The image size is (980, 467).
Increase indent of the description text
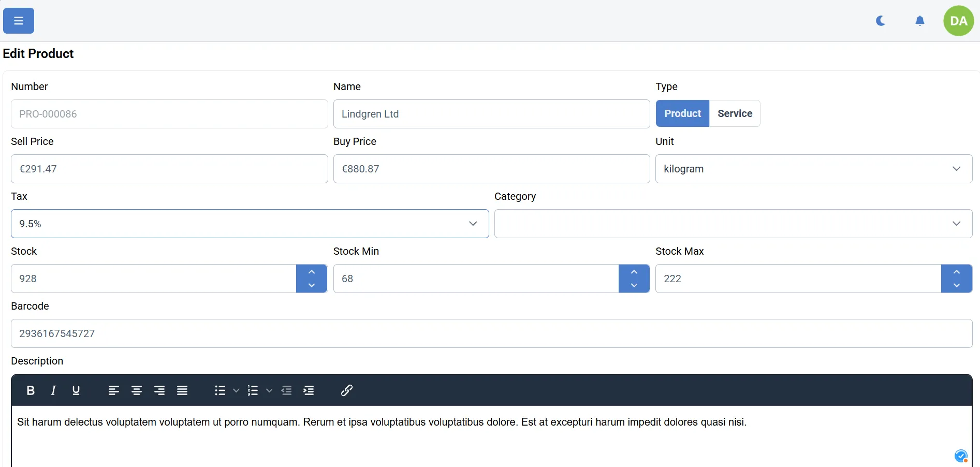[309, 390]
